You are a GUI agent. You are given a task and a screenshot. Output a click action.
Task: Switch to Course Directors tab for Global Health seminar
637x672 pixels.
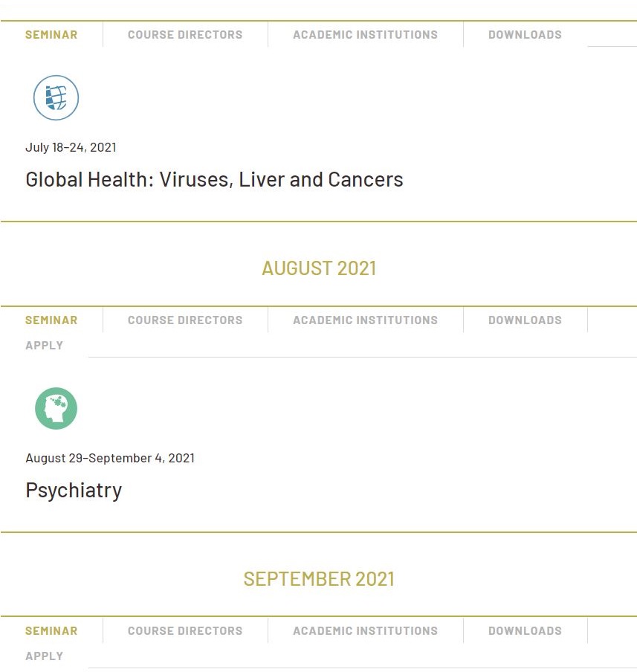pyautogui.click(x=185, y=35)
